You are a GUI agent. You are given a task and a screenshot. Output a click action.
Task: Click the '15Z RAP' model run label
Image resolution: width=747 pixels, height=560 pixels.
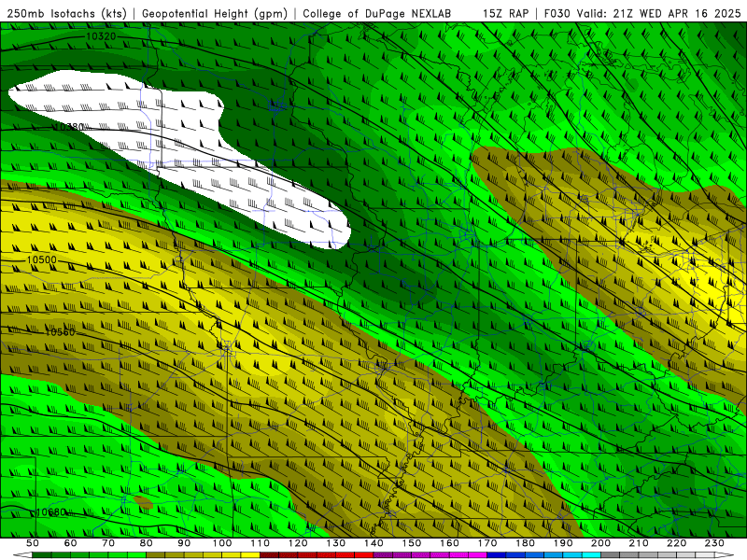click(x=505, y=14)
